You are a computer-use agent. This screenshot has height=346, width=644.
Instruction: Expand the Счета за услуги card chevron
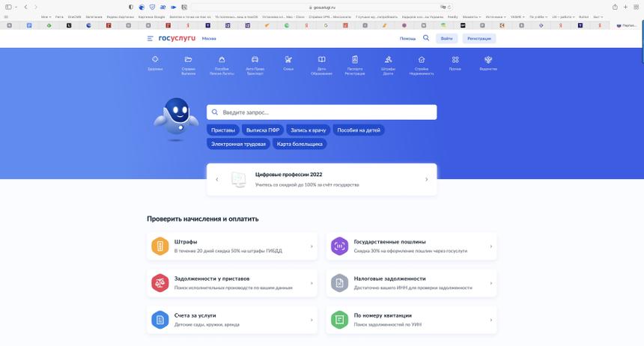point(312,320)
